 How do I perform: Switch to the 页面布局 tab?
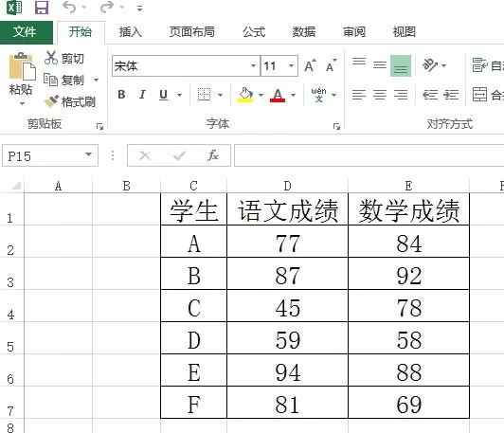[192, 32]
